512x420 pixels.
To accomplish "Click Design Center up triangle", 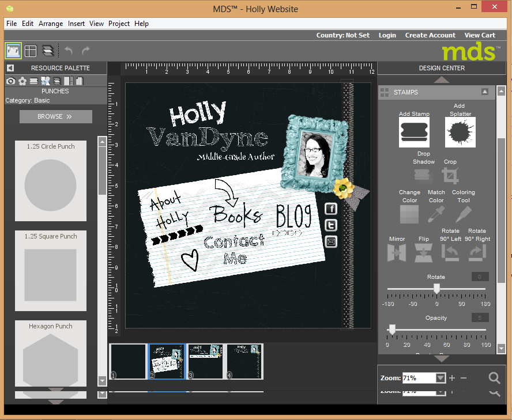I will point(442,80).
